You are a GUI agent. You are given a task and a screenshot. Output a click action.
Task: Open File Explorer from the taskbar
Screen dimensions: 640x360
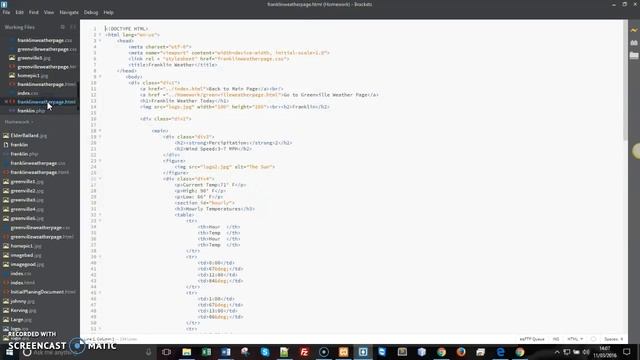[187, 352]
